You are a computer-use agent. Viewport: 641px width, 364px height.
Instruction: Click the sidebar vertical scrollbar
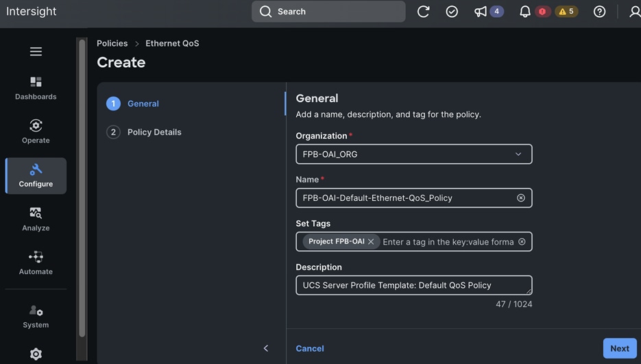[x=82, y=188]
